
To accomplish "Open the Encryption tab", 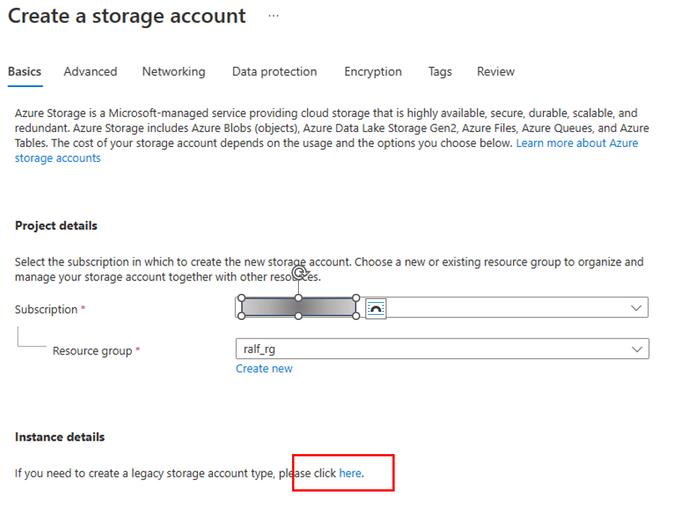I will point(373,72).
